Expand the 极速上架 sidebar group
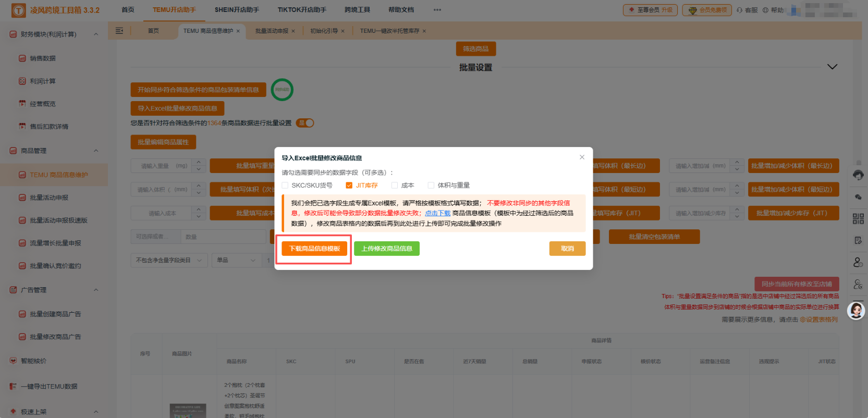The width and height of the screenshot is (868, 418). [96, 412]
